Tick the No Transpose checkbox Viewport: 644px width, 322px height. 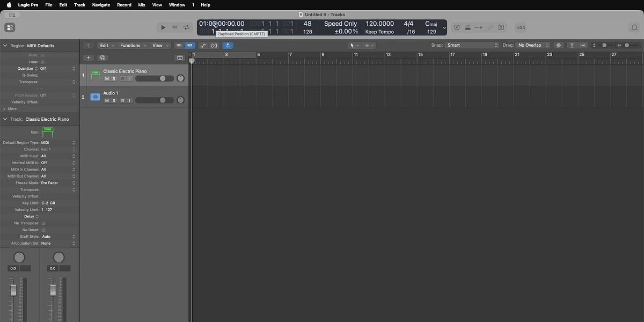(43, 223)
